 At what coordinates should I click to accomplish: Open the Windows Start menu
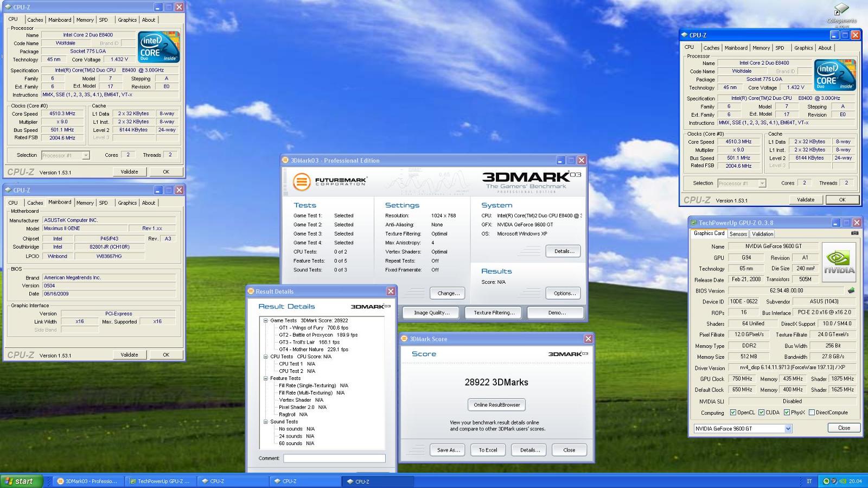[x=21, y=481]
